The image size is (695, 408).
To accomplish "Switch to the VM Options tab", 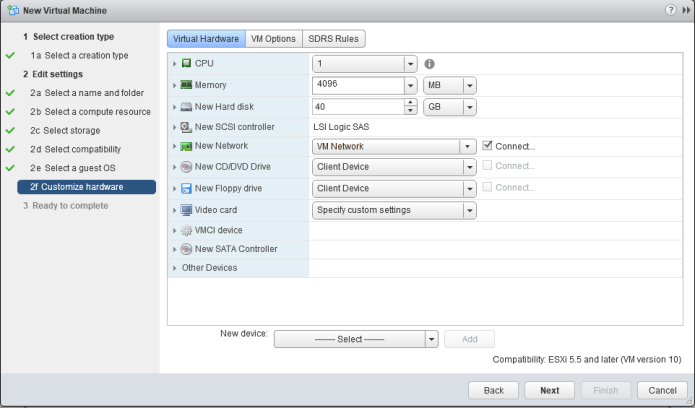I will click(x=271, y=38).
